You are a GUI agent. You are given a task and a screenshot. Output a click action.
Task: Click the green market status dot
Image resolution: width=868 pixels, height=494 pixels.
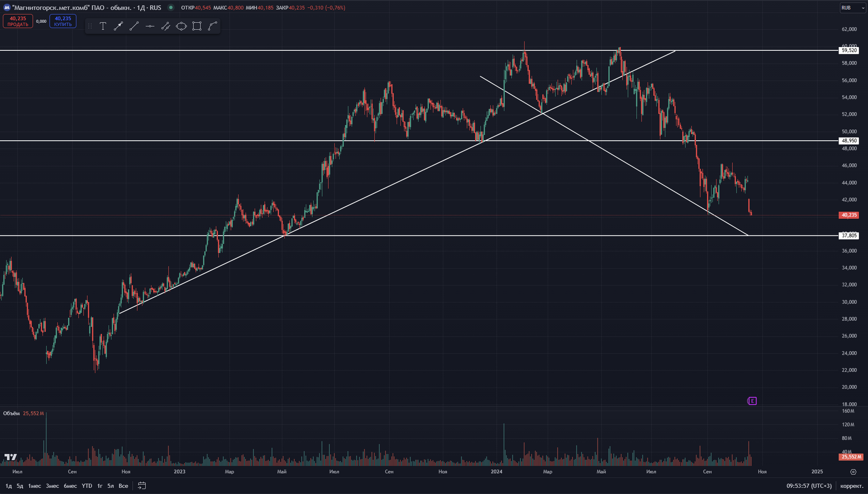click(170, 7)
